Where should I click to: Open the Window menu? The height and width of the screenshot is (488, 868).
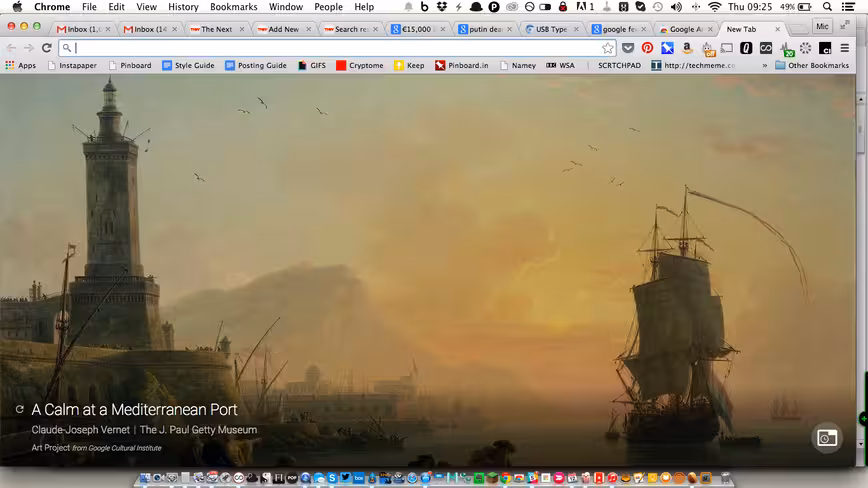[x=286, y=7]
